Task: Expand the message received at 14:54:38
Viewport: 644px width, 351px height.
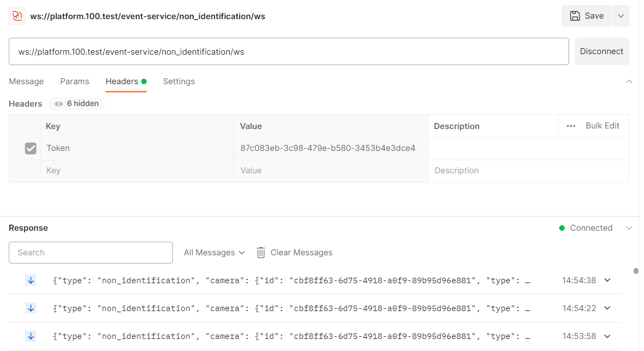Action: click(x=607, y=280)
